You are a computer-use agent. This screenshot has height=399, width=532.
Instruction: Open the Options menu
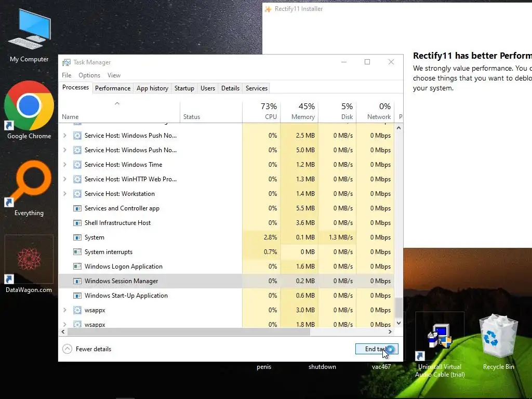tap(89, 75)
